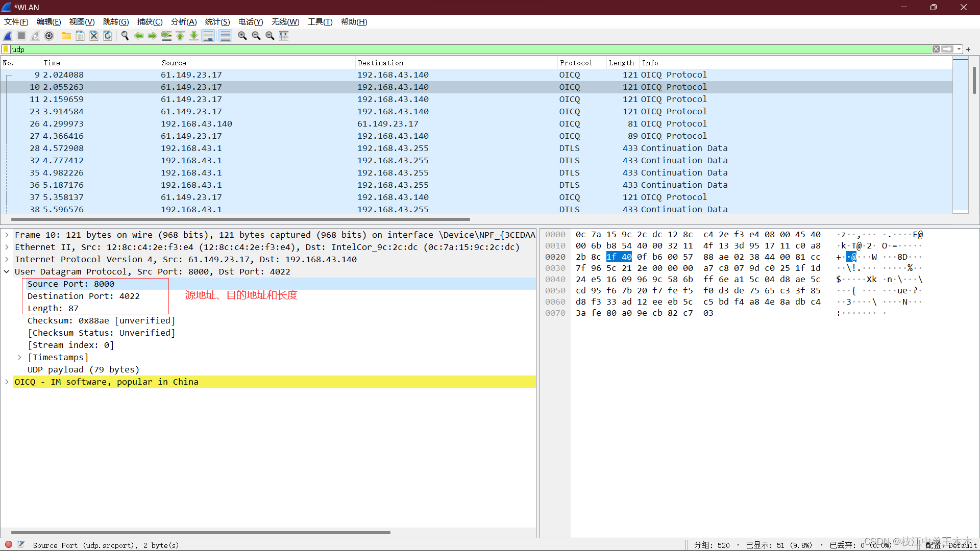Image resolution: width=980 pixels, height=551 pixels.
Task: Click zoom in on packet text
Action: (x=242, y=36)
